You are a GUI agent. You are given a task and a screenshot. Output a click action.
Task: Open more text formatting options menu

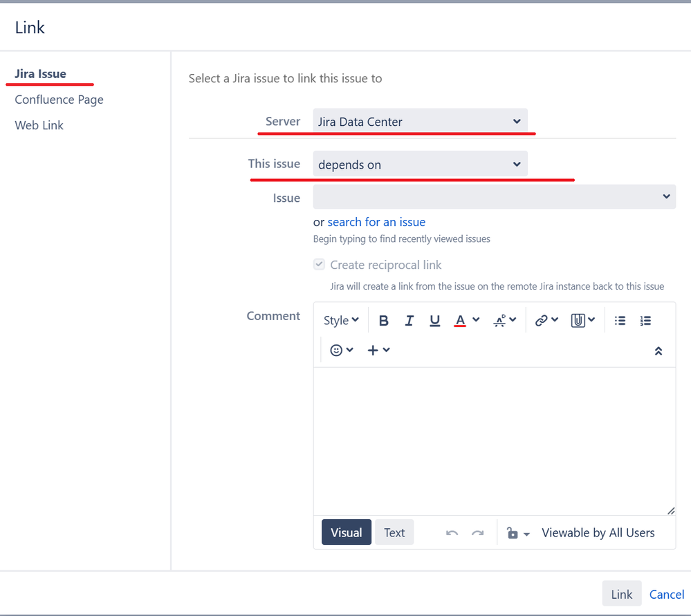(x=504, y=320)
